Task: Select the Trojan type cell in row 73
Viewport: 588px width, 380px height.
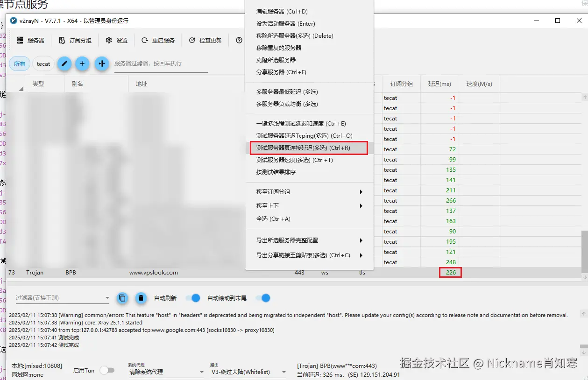Action: coord(35,273)
